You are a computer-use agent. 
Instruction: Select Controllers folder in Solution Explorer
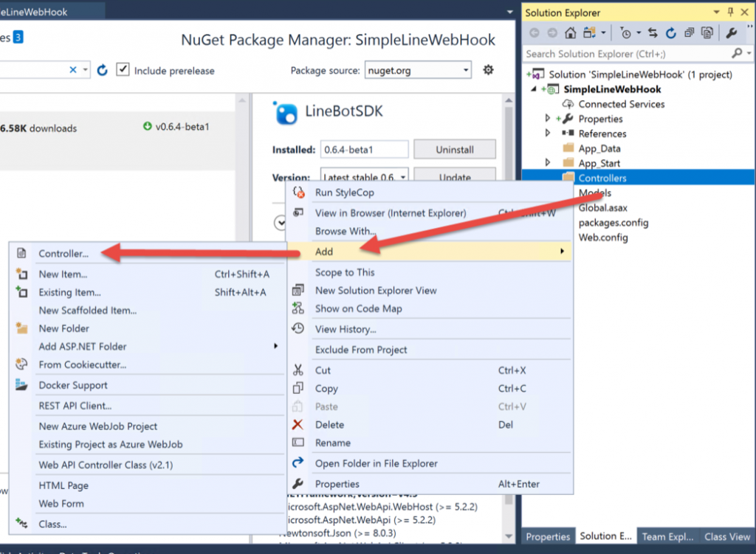click(x=602, y=178)
